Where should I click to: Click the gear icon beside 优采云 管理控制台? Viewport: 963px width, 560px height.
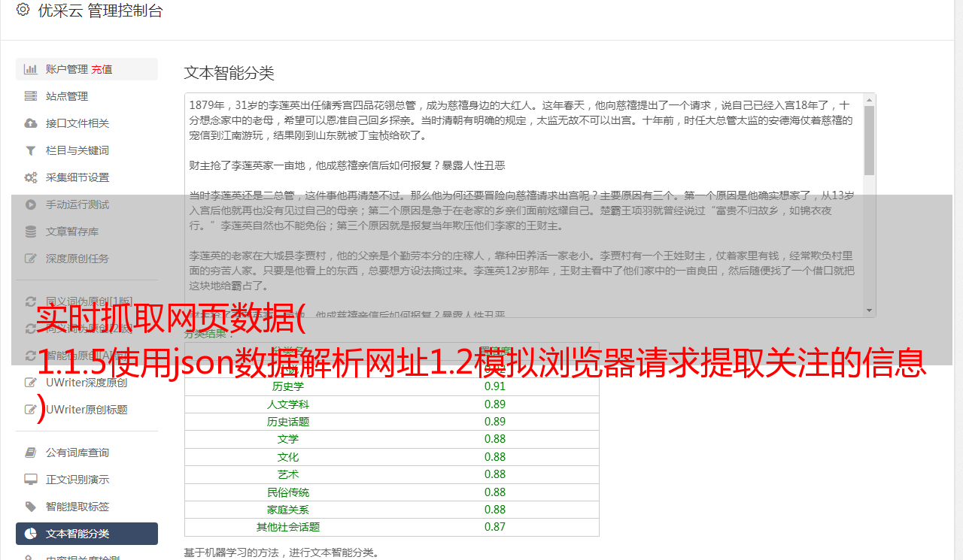coord(23,10)
